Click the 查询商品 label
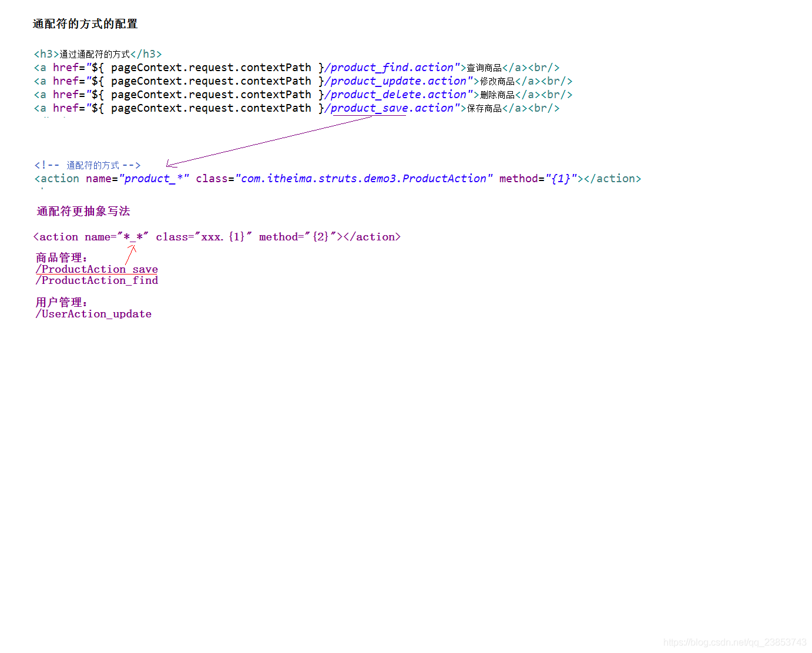 coord(484,68)
